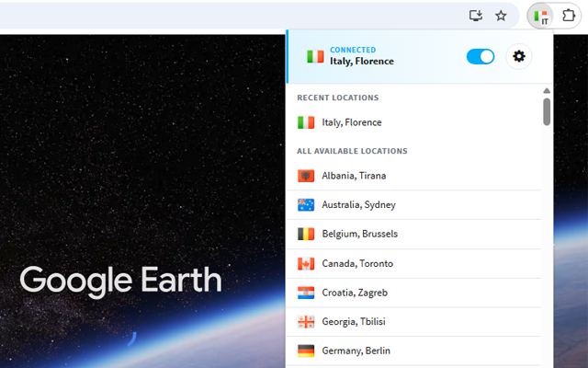Connect to Albania, Tirana
The width and height of the screenshot is (588, 368).
(413, 176)
